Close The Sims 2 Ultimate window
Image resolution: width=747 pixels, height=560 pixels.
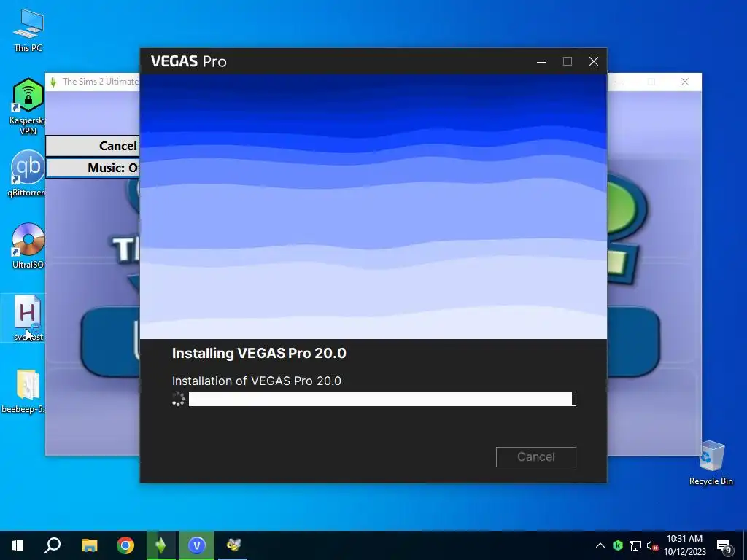[x=684, y=82]
